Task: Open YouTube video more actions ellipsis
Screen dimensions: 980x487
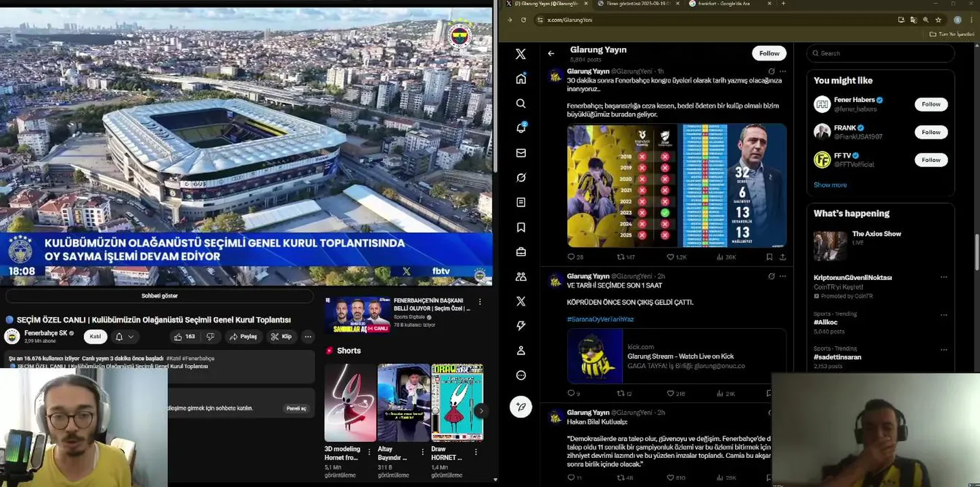Action: point(308,336)
